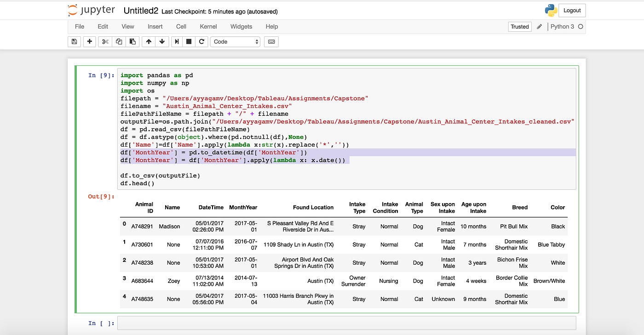Click the Trusted notebook status button
The height and width of the screenshot is (335, 644).
pyautogui.click(x=519, y=26)
